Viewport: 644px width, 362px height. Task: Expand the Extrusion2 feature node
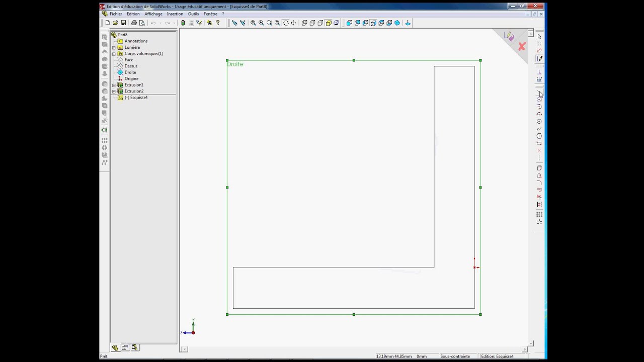tap(114, 91)
